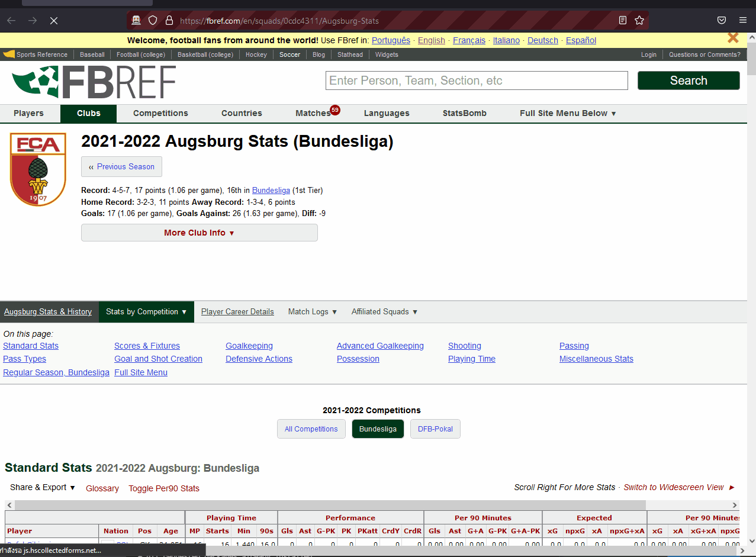The width and height of the screenshot is (756, 557).
Task: Open the Matches nav tab
Action: 313,113
